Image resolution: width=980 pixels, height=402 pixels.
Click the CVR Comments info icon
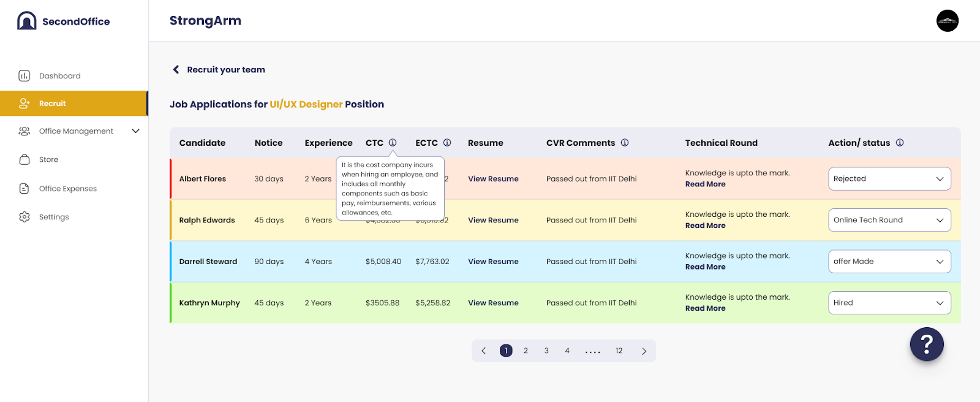[625, 143]
